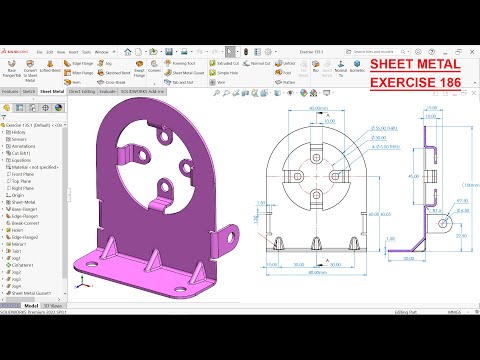This screenshot has width=480, height=360.
Task: Click the Print icon
Action: point(184,52)
